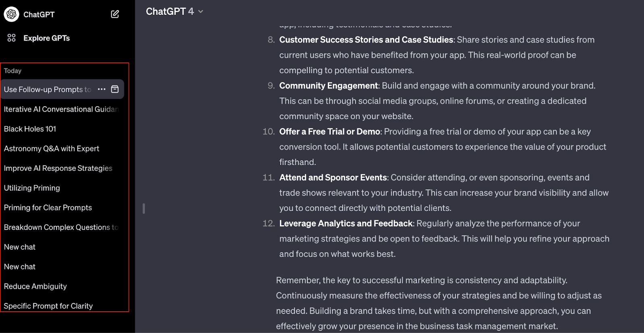The height and width of the screenshot is (333, 644).
Task: Select Specific Prompt for Clarity chat
Action: [x=62, y=306]
